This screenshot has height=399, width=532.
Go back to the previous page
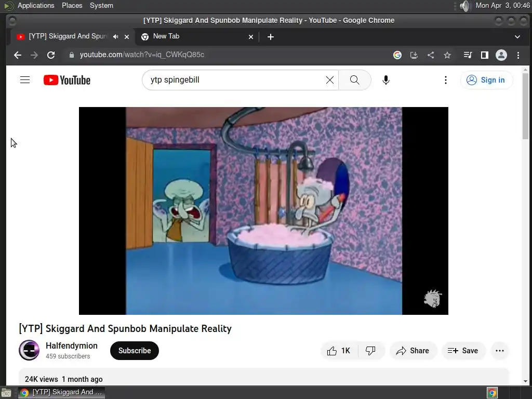point(18,55)
